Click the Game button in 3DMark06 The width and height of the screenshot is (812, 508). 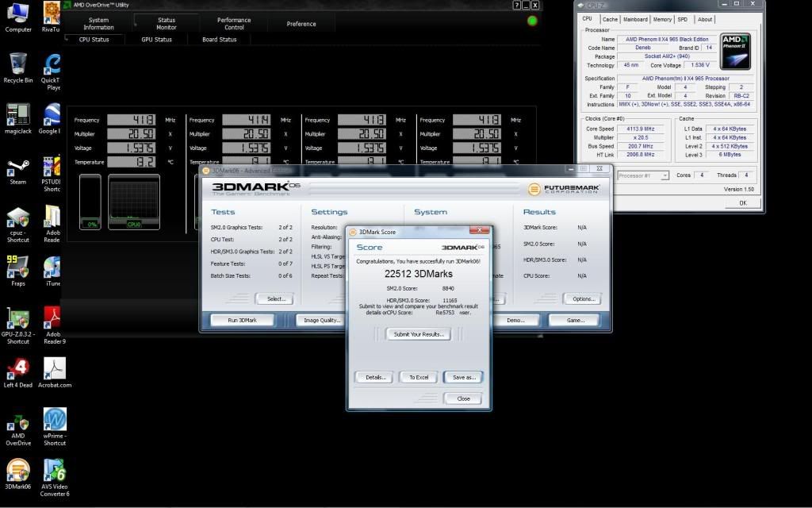point(576,321)
